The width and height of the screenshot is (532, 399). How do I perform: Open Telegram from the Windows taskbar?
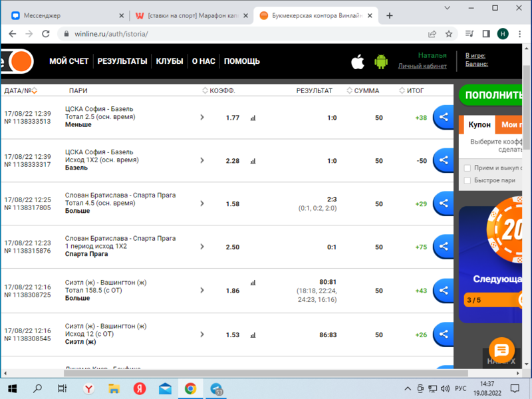click(216, 388)
